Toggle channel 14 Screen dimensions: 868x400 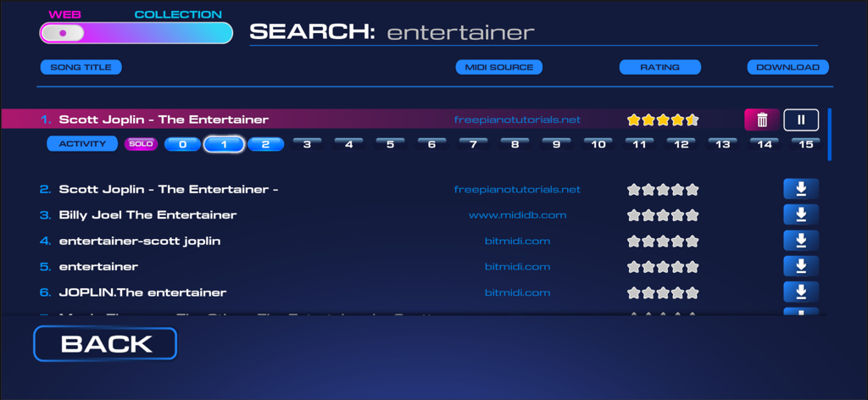[765, 144]
